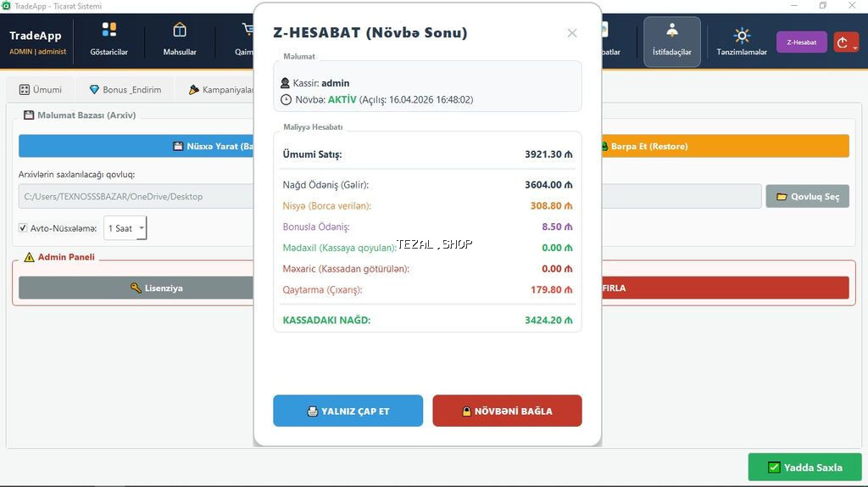Click the Admin Paneli warning icon
This screenshot has width=868, height=487.
coord(29,257)
